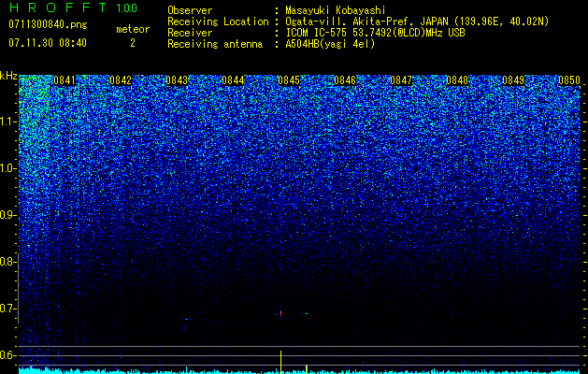Click the 0846 time marker
The height and width of the screenshot is (374, 588).
[345, 80]
